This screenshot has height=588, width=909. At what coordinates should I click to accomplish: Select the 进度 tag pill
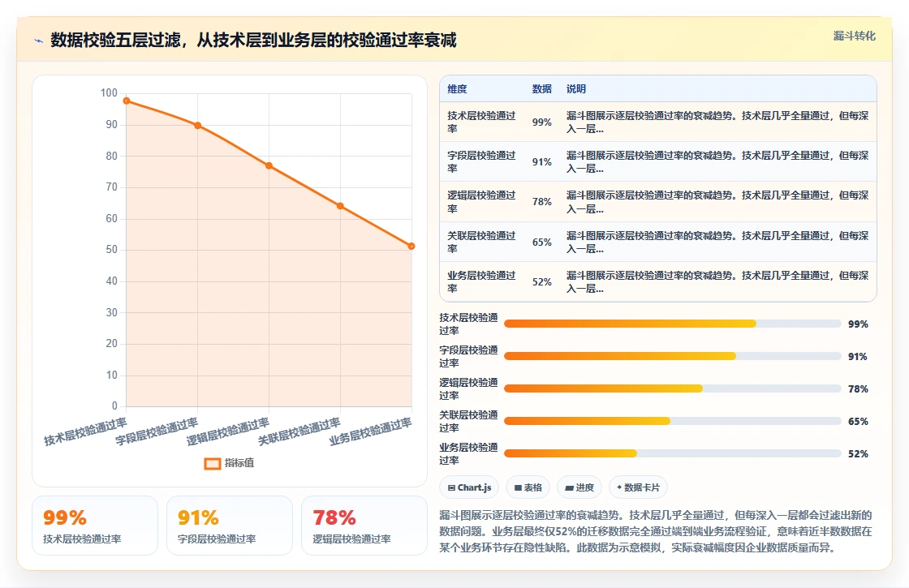pos(579,487)
